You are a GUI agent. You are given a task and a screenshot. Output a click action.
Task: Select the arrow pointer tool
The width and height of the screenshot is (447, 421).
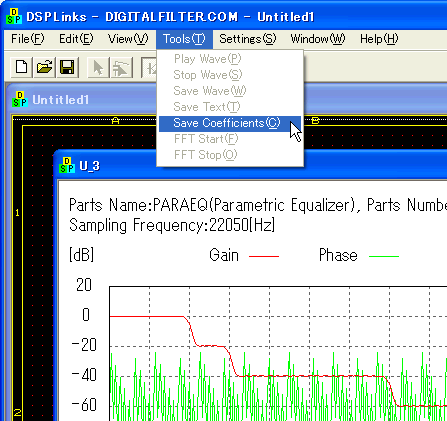pyautogui.click(x=98, y=67)
